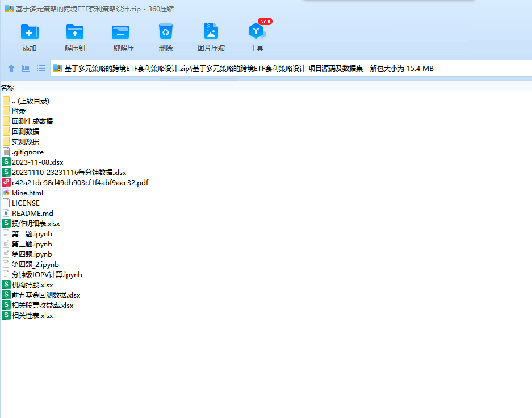Click the folder icon beside 附录

(x=6, y=111)
